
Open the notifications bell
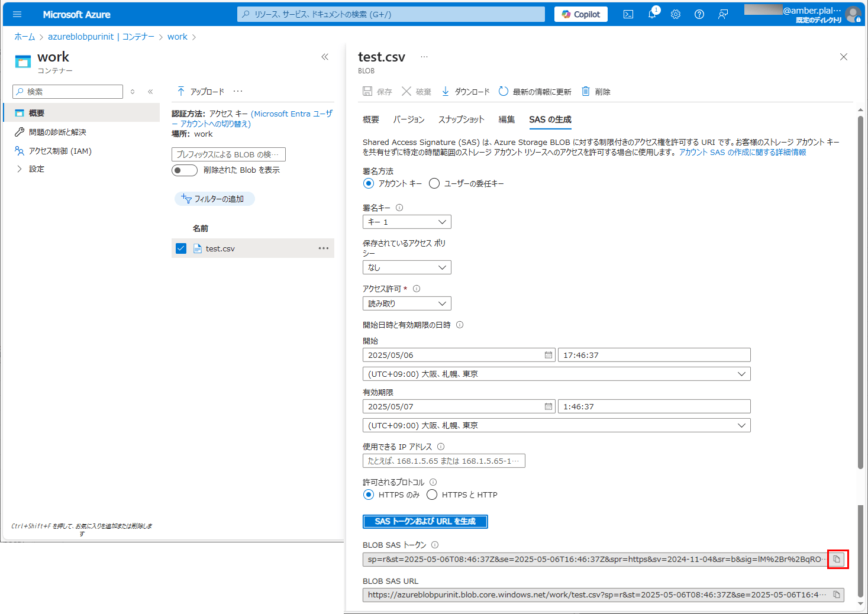click(652, 14)
